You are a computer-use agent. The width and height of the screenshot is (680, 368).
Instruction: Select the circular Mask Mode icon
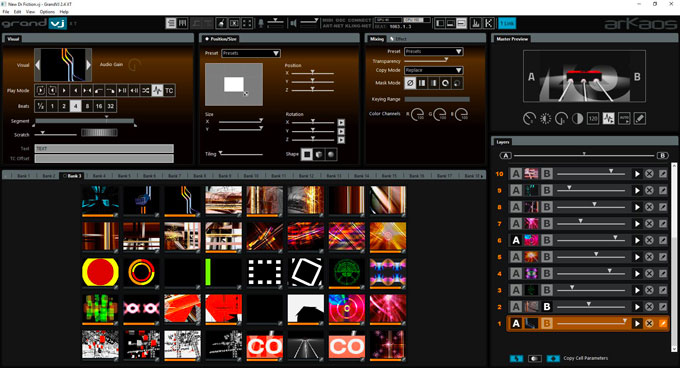445,83
